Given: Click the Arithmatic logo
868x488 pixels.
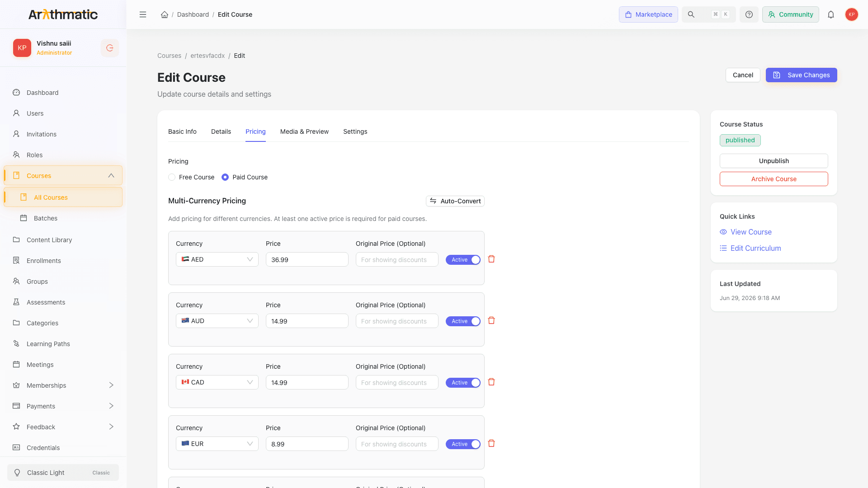Looking at the screenshot, I should 63,14.
